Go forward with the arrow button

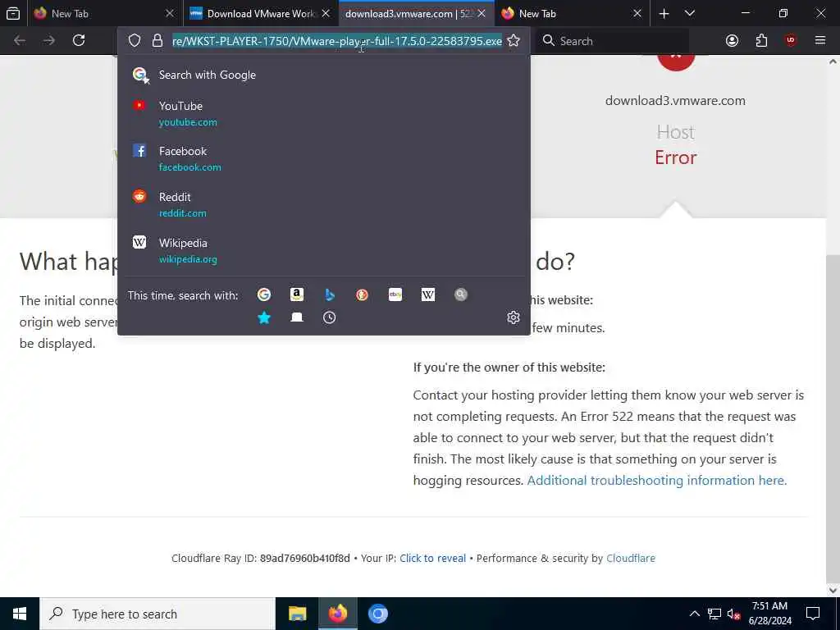click(49, 41)
